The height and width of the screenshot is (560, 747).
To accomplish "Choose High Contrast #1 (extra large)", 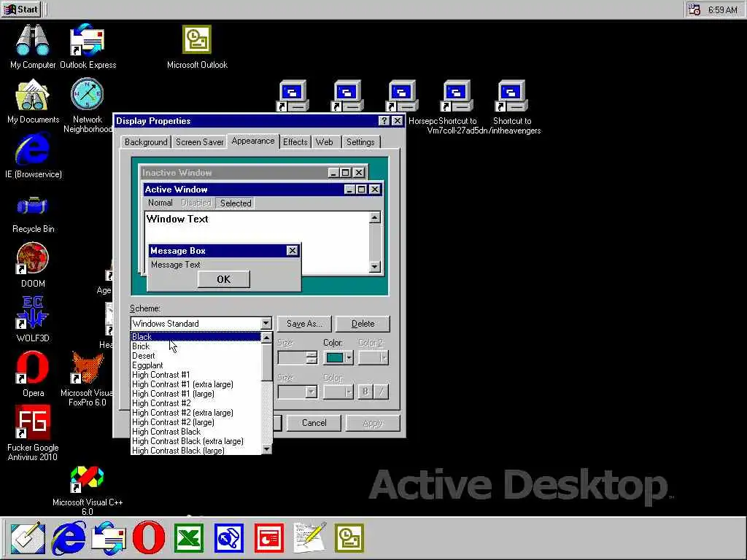I will click(196, 384).
